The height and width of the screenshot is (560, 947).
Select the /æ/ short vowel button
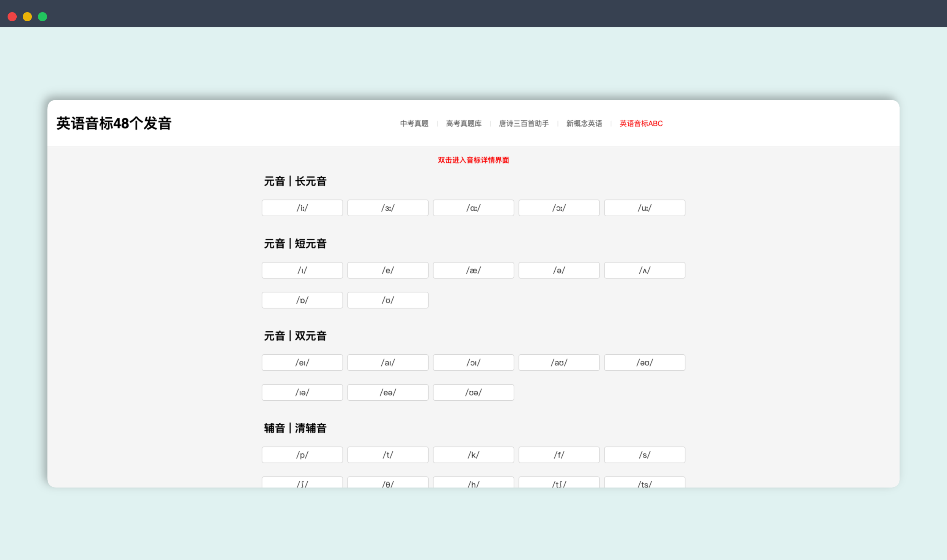[473, 271]
